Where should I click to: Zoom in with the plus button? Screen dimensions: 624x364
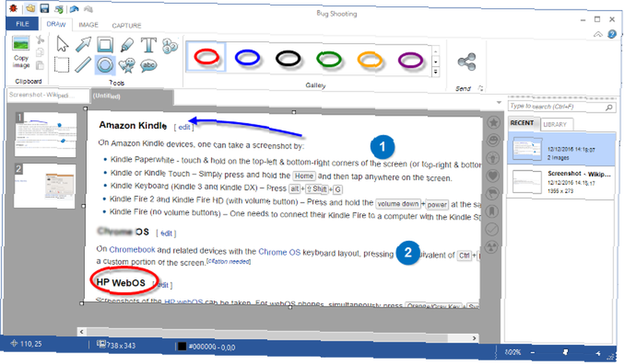click(x=598, y=353)
